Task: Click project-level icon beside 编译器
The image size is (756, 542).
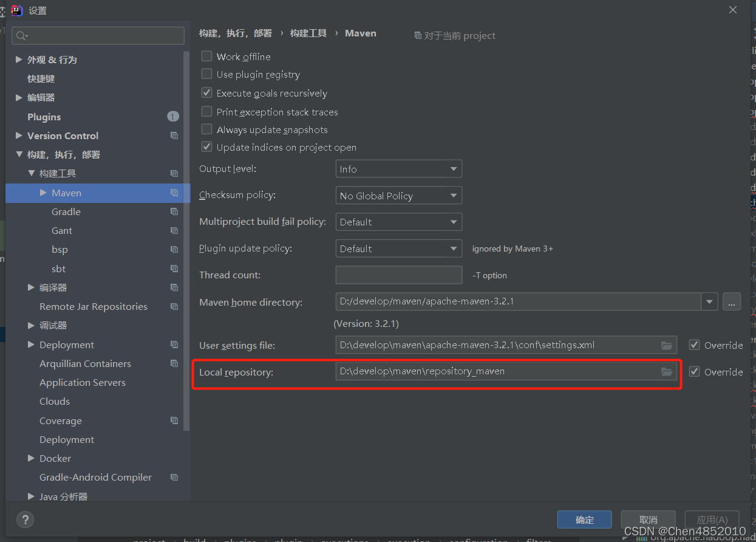Action: pos(174,287)
